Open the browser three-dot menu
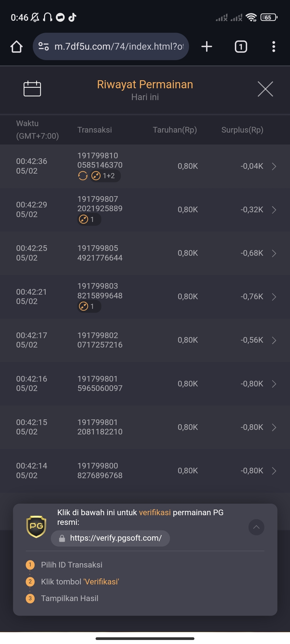The image size is (290, 644). click(x=274, y=47)
